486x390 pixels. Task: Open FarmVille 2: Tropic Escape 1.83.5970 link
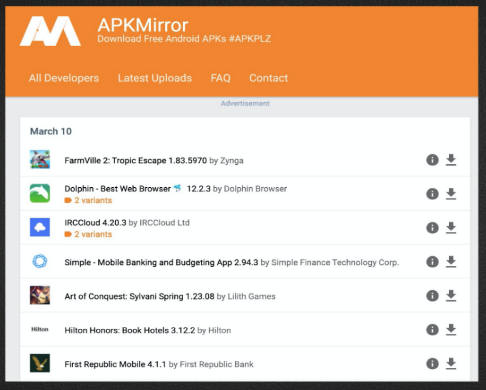136,160
